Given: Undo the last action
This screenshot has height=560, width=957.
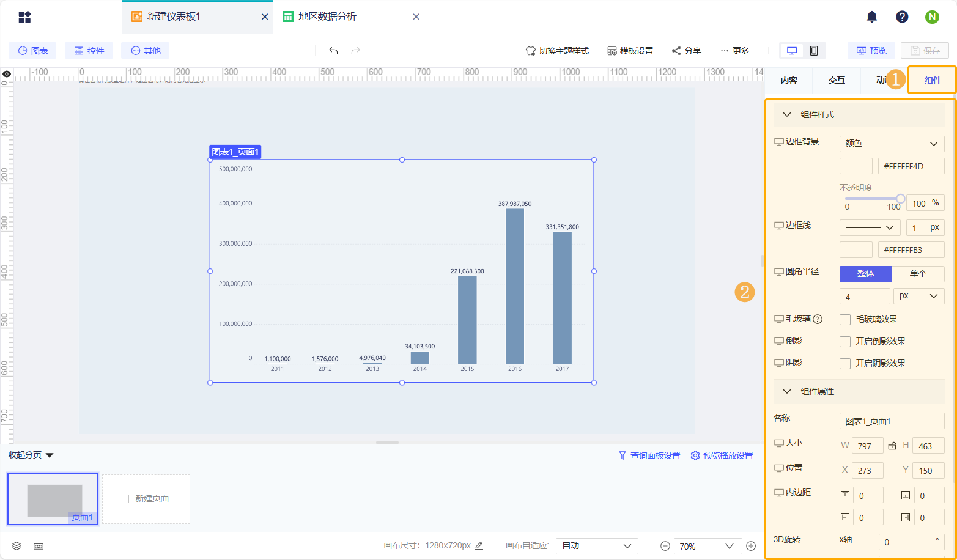Looking at the screenshot, I should (x=333, y=51).
